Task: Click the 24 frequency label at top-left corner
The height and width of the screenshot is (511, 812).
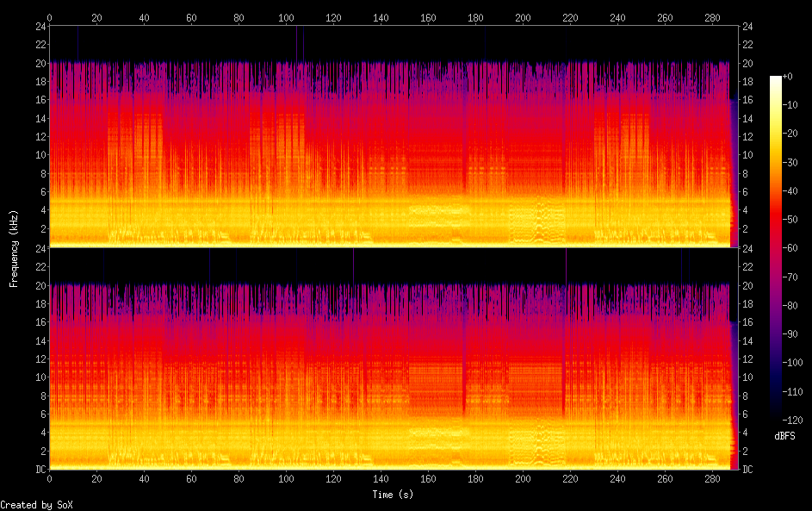Action: coord(41,27)
